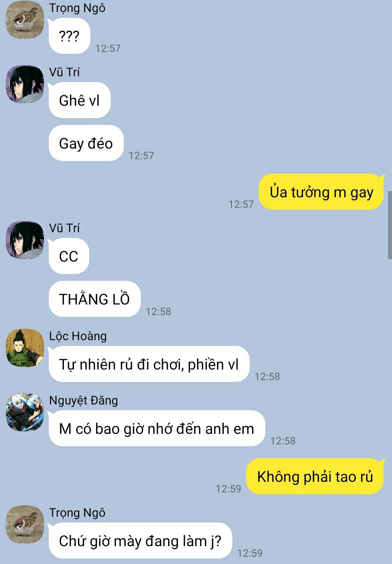Tap the sender name "Lộc Hoàng"
392x564 pixels.
78,336
